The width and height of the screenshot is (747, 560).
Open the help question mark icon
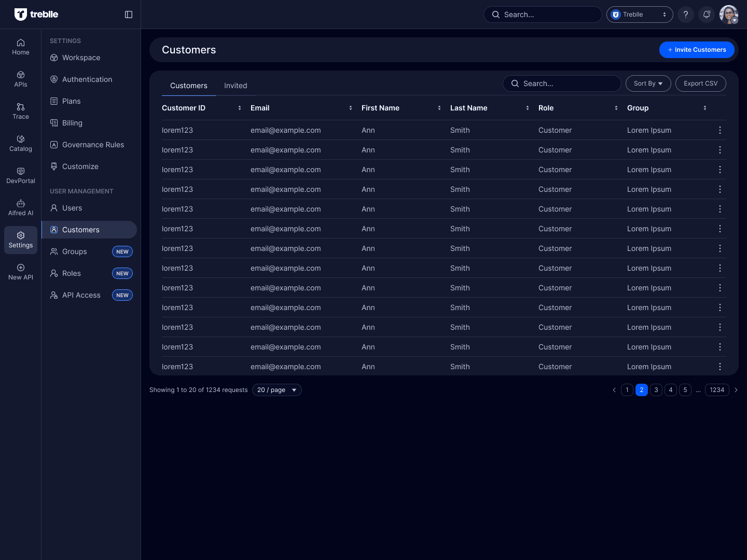[686, 15]
